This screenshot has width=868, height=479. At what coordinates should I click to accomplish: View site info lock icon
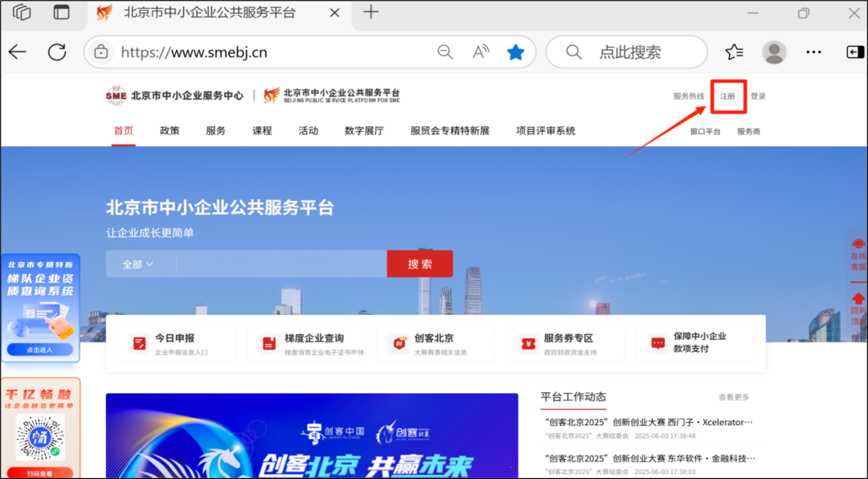(100, 52)
